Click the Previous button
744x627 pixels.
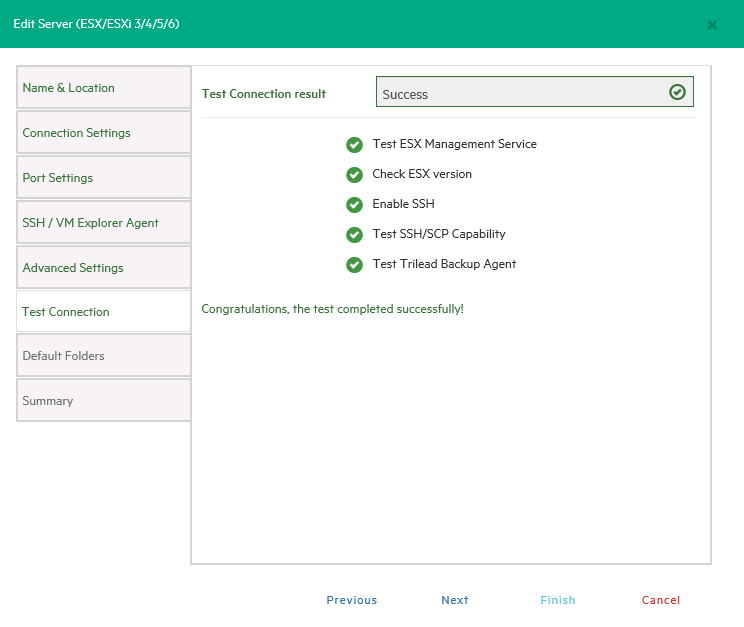(x=352, y=600)
